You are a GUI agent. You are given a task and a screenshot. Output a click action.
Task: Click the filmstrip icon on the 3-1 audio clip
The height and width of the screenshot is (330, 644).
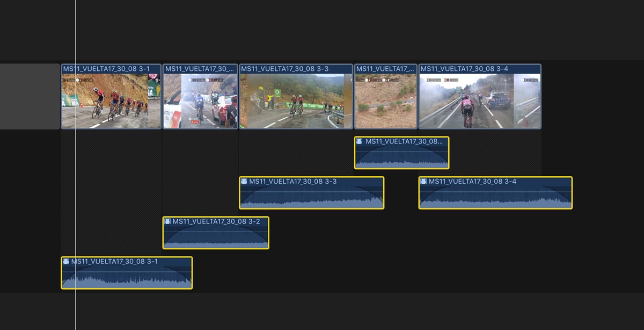[x=66, y=262]
